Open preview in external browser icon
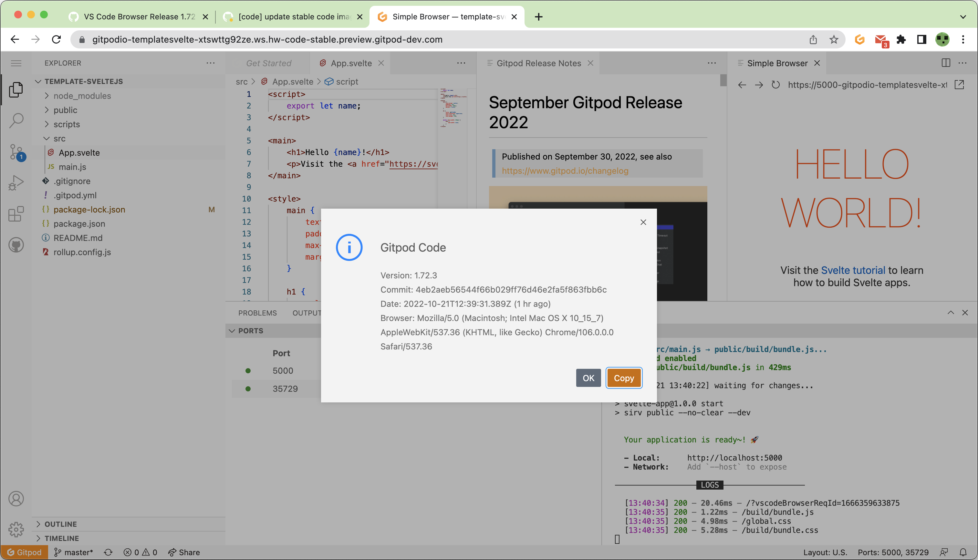978x560 pixels. [959, 85]
